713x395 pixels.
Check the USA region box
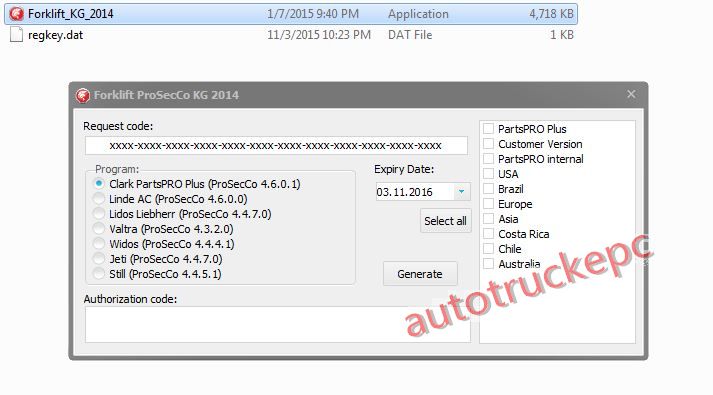488,174
